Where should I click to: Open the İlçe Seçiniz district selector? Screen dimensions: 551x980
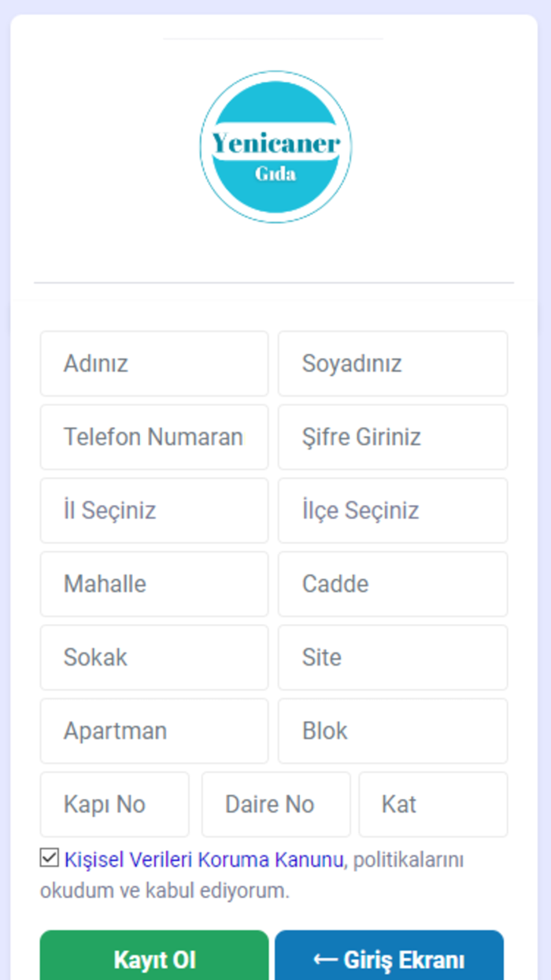click(x=392, y=510)
